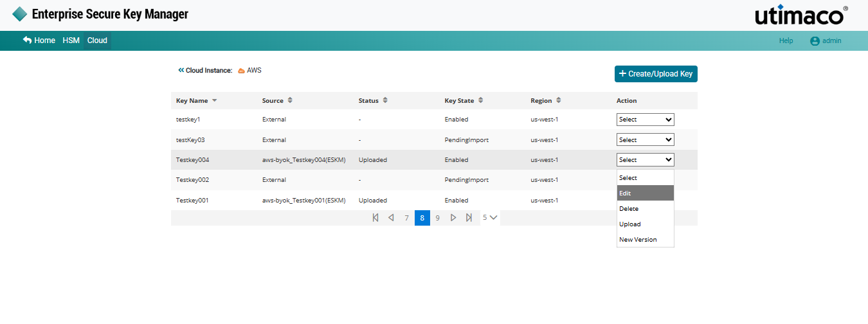Click the double-chevron back icon beside Cloud Instance
The height and width of the screenshot is (324, 868).
(181, 70)
